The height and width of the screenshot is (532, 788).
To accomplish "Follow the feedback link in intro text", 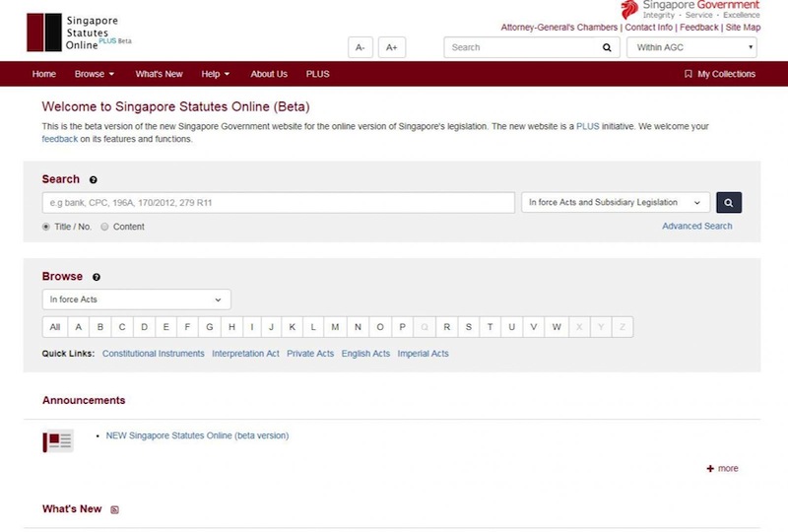I will coord(60,139).
